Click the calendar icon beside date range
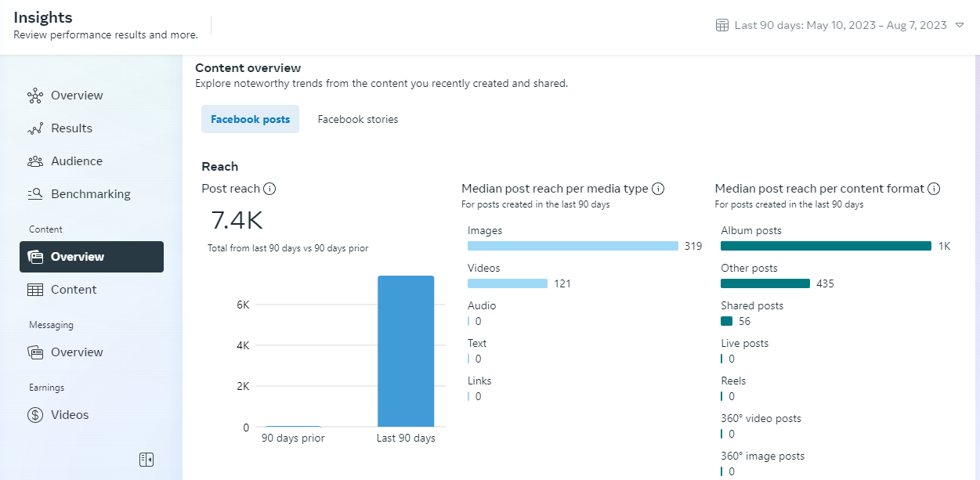The image size is (980, 480). [x=722, y=25]
